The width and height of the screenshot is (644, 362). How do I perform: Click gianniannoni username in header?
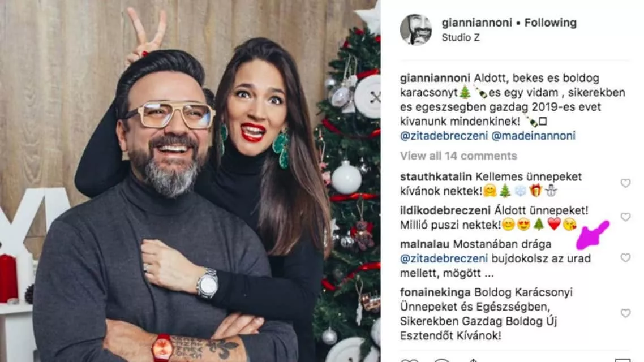(x=477, y=23)
